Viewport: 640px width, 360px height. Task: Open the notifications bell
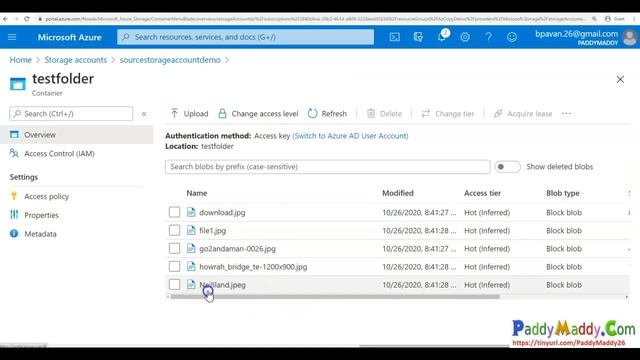442,37
